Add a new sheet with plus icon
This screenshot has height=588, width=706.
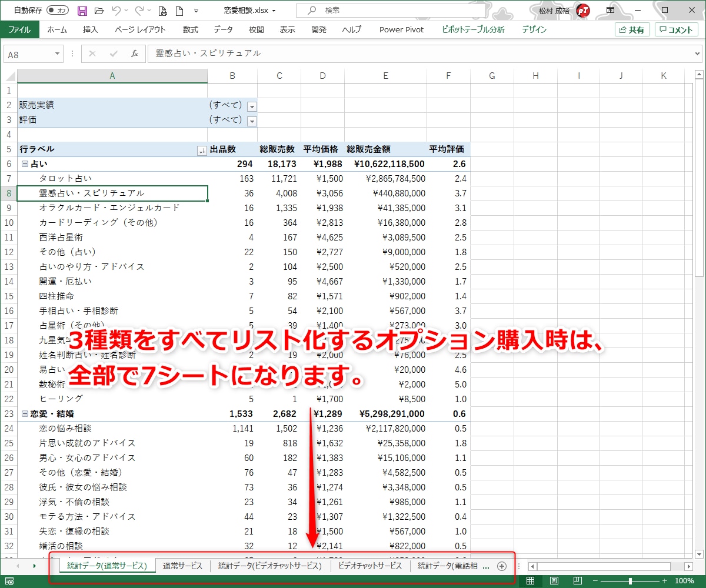point(501,566)
